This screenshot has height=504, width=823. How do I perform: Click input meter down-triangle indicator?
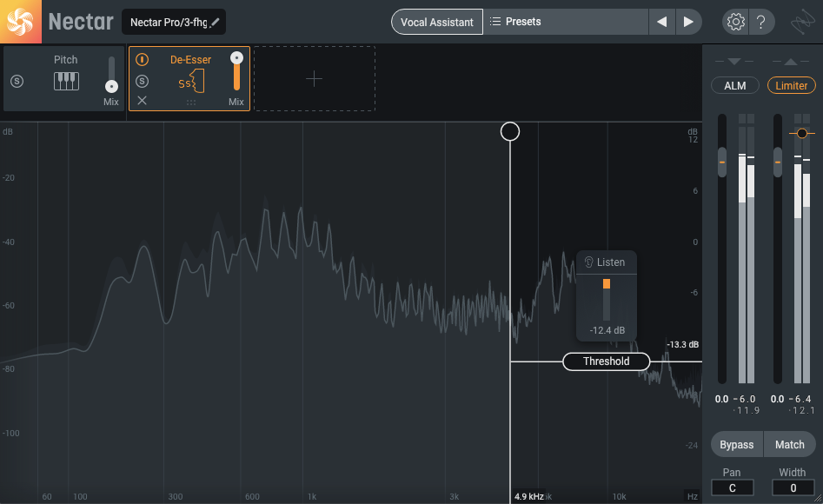pyautogui.click(x=734, y=62)
